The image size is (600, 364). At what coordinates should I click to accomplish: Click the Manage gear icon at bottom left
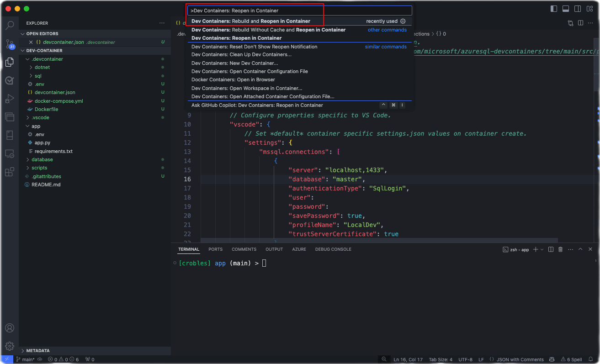[10, 346]
